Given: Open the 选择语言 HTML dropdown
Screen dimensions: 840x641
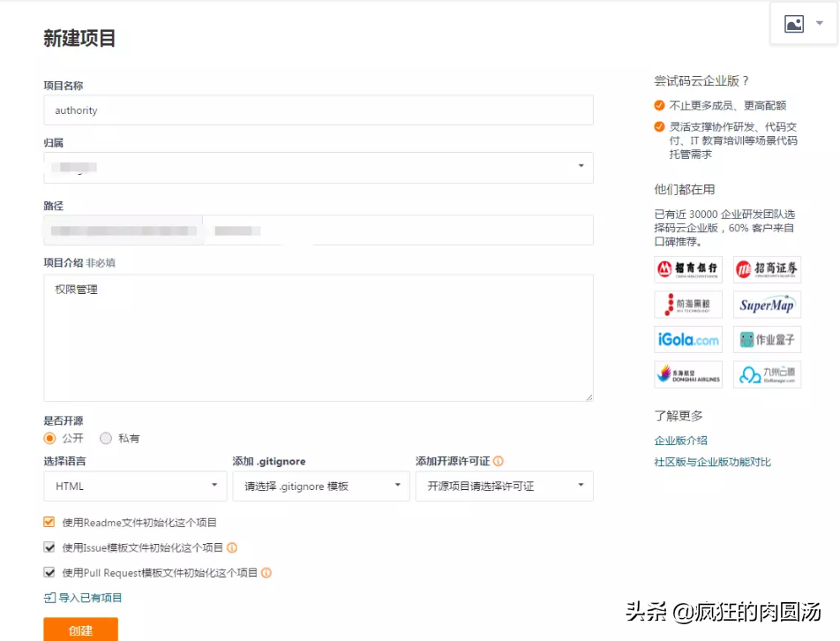Looking at the screenshot, I should coord(134,486).
